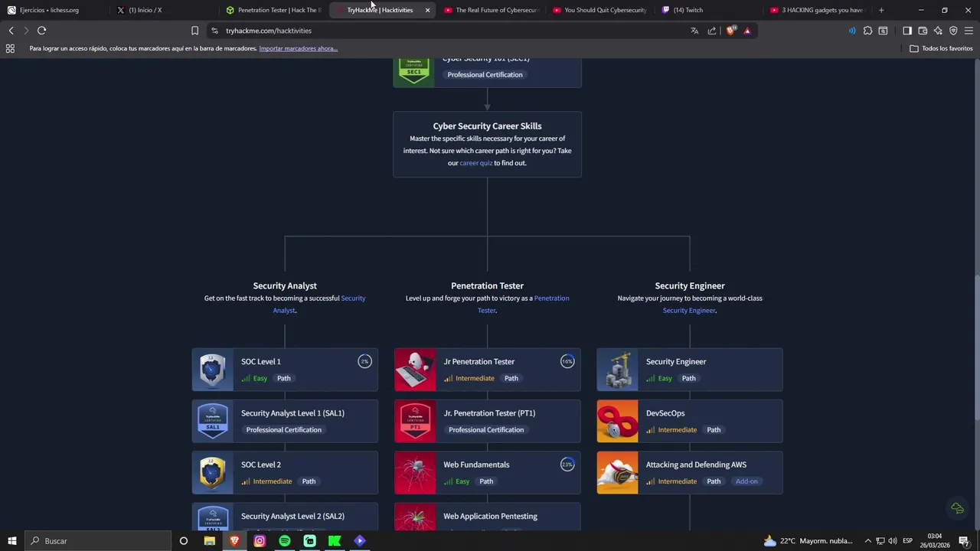
Task: Open Jr. Penetration Tester (PT1) card
Action: (488, 421)
